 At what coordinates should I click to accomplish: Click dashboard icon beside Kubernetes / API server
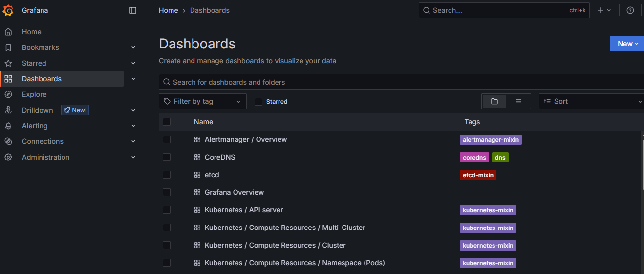tap(197, 210)
